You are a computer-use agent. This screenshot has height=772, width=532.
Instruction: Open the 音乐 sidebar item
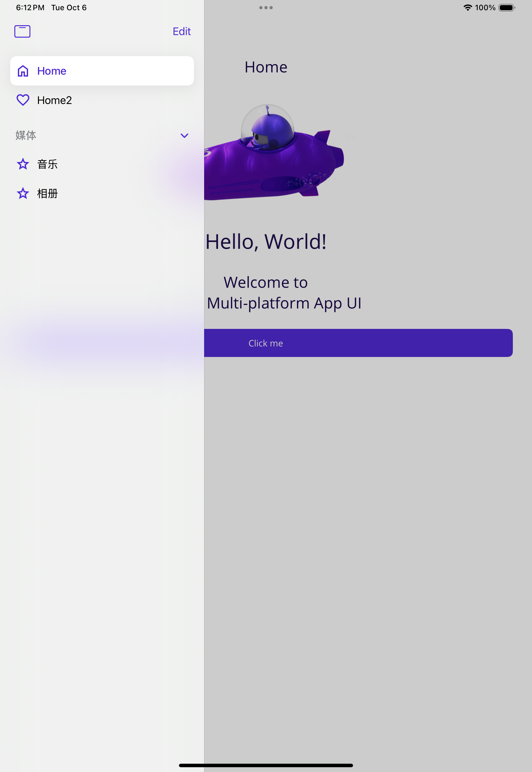click(x=102, y=164)
